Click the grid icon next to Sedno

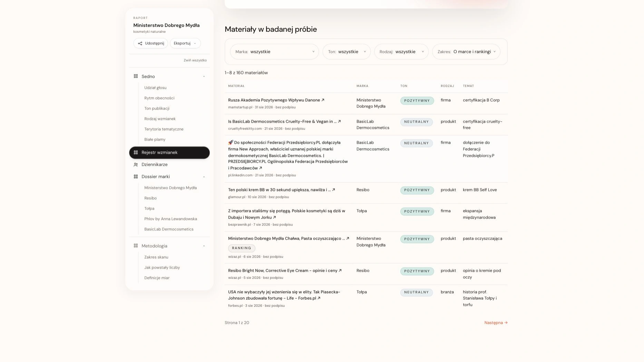point(136,76)
